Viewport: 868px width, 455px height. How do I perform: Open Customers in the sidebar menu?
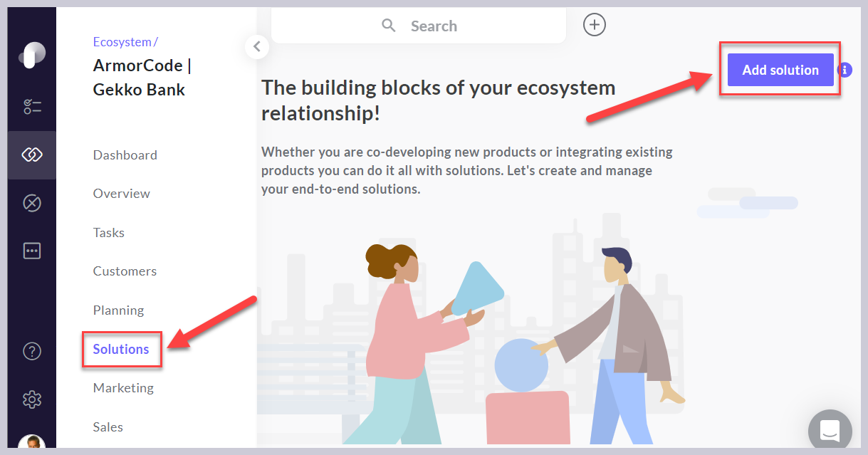(x=125, y=271)
